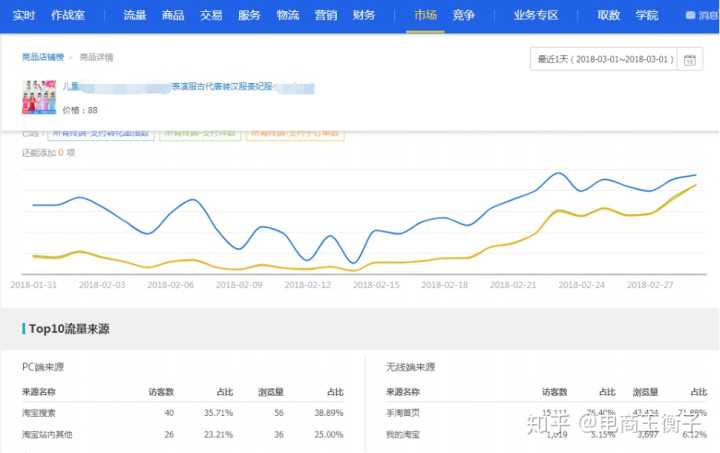Click the calendar icon in date picker
This screenshot has height=453, width=720.
689,60
